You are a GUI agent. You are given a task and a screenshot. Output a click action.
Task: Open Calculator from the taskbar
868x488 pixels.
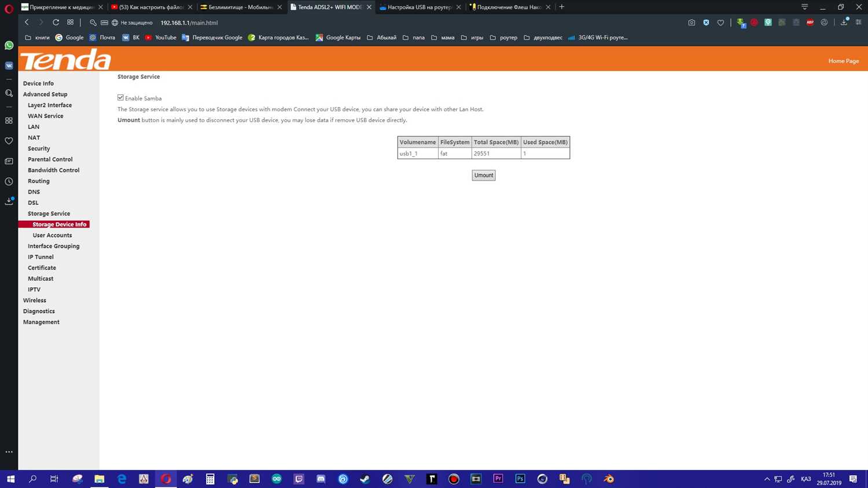210,479
